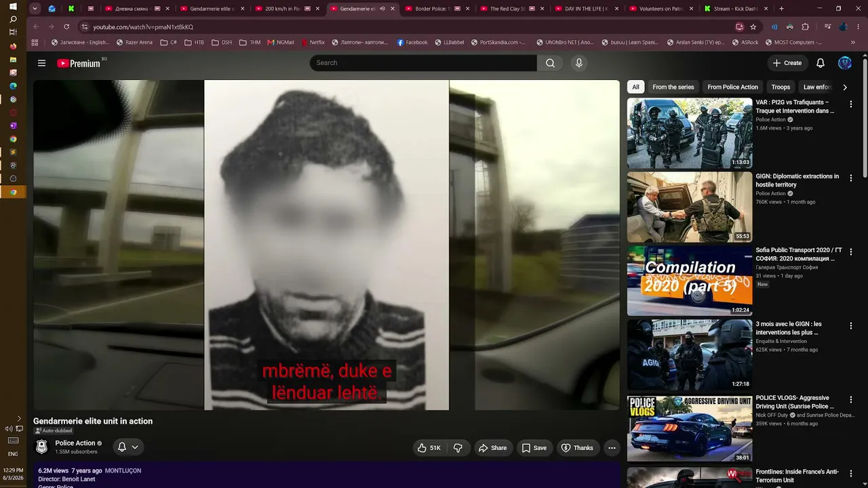
Task: Open the Chrome apps grid in bookmarks bar
Action: coord(35,42)
